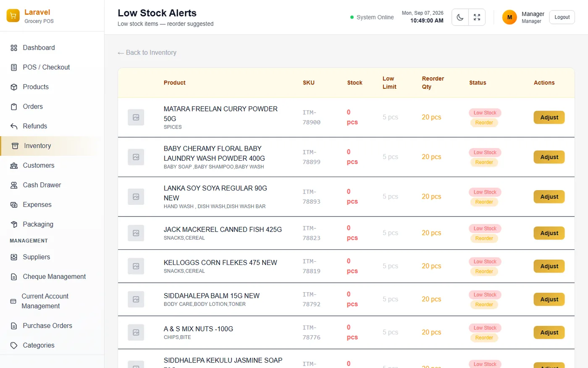Adjust stock for BABY CHERAMY laundry powder
The image size is (588, 368).
coord(549,157)
